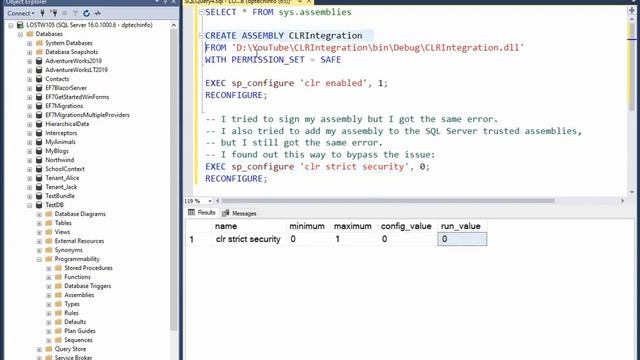This screenshot has width=640, height=360.
Task: Click the minimum column header
Action: (x=307, y=226)
